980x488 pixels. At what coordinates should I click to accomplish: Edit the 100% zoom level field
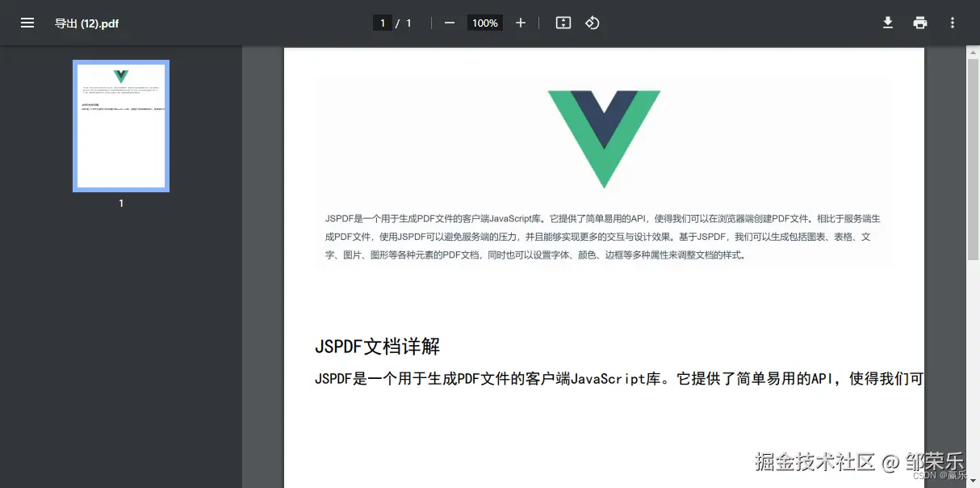pos(485,23)
